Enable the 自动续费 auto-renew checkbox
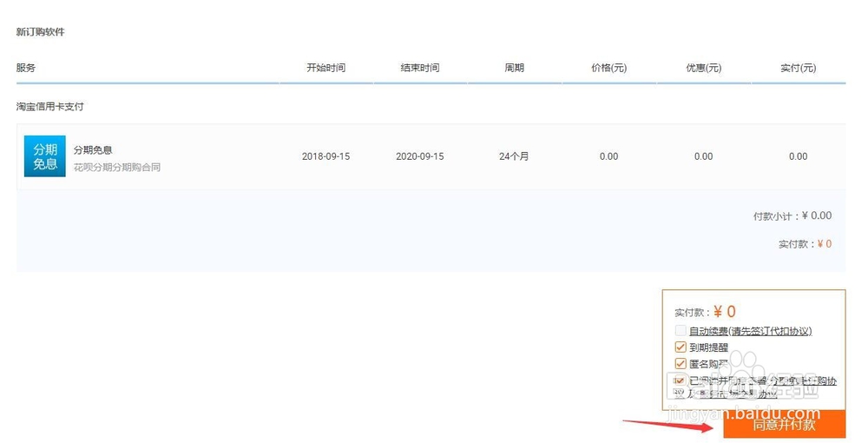The width and height of the screenshot is (868, 443). point(681,331)
